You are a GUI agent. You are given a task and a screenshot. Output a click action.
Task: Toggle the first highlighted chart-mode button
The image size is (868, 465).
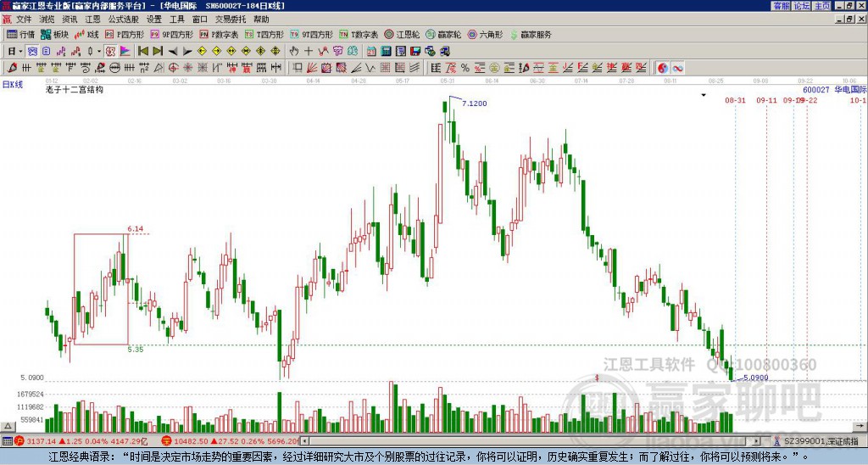32,52
